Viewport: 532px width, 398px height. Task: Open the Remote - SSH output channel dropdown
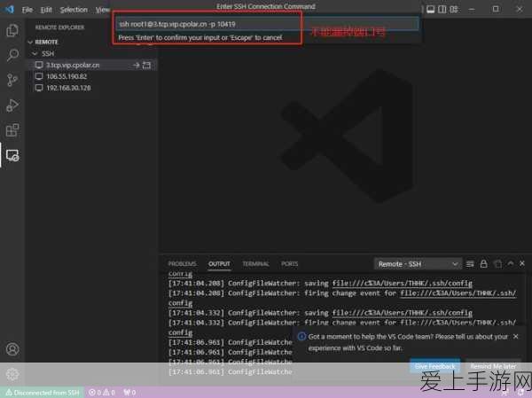418,264
